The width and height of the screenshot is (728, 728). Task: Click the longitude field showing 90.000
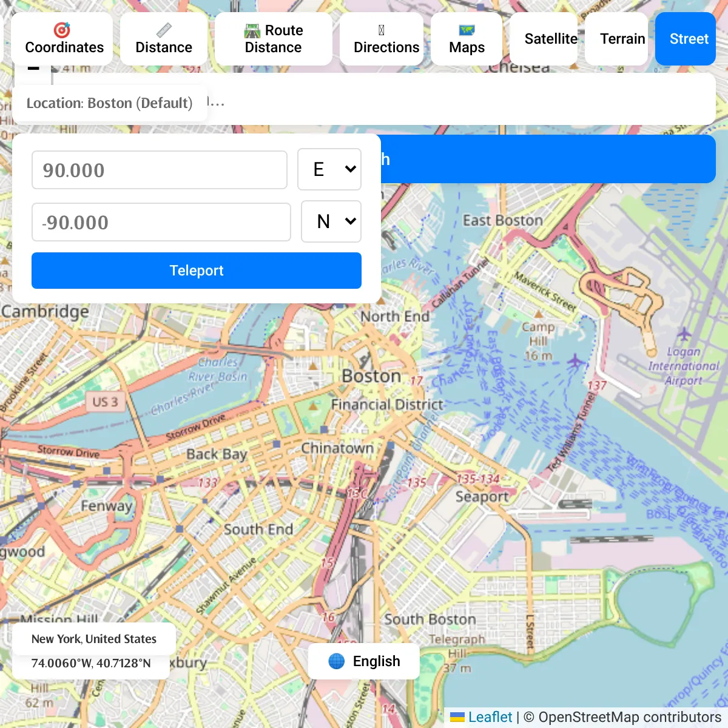[x=160, y=170]
